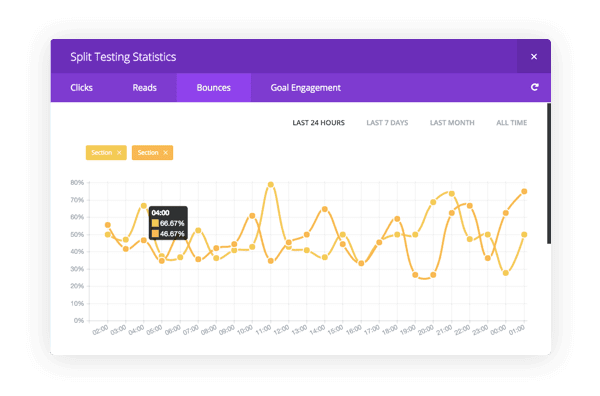This screenshot has width=600, height=396.
Task: Remove the orange Section tag
Action: pyautogui.click(x=165, y=153)
